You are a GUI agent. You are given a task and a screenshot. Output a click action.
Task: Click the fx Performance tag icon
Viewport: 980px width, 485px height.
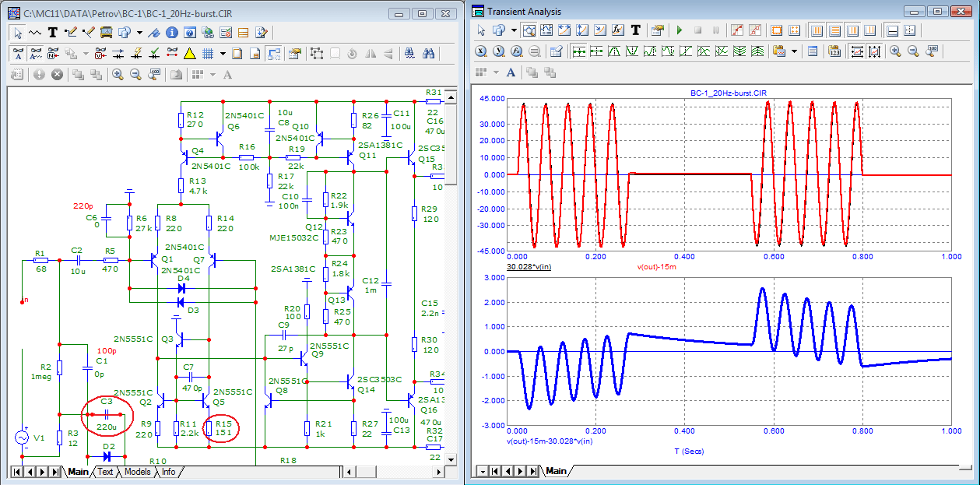point(618,30)
